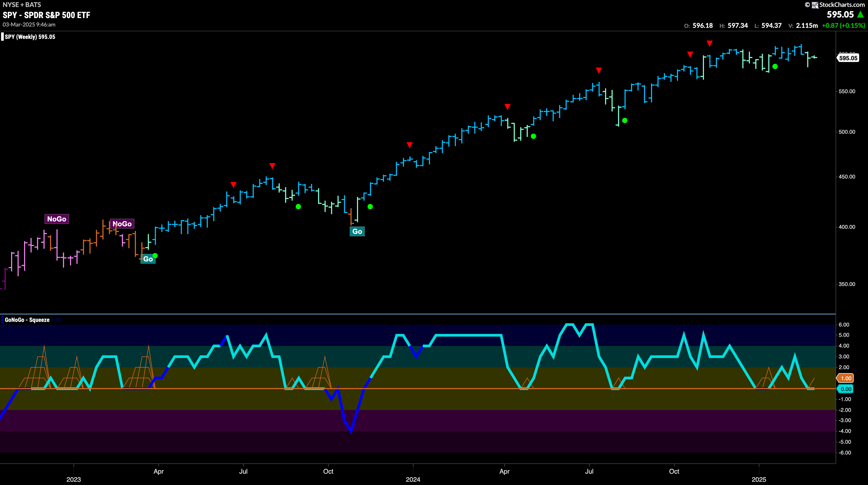Click the high value 597.34
The height and width of the screenshot is (485, 868).
(737, 26)
